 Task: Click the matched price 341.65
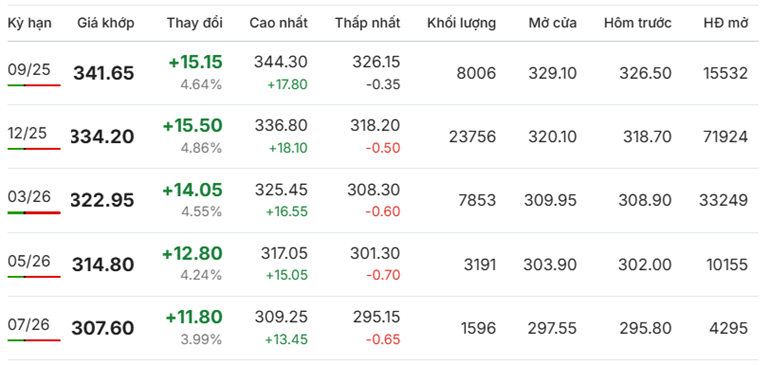tap(104, 73)
